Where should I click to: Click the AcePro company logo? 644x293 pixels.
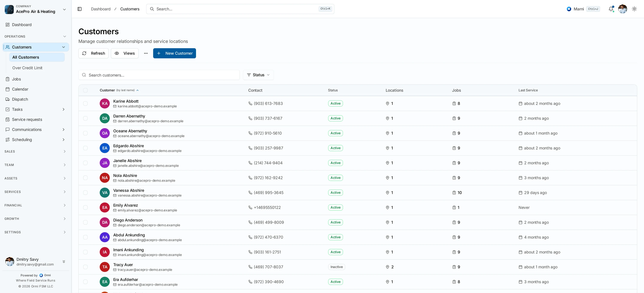9,9
